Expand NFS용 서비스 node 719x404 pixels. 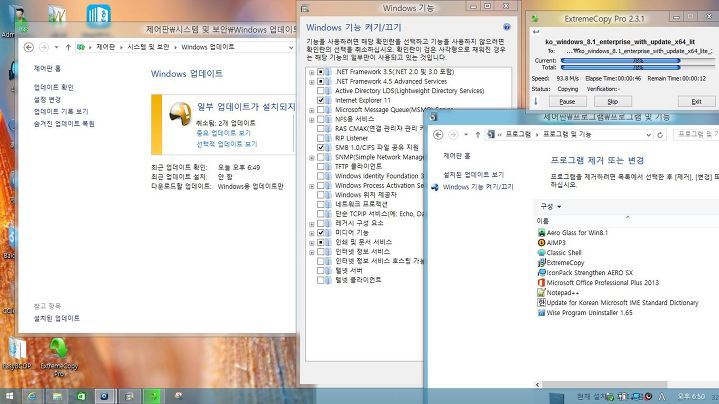311,120
